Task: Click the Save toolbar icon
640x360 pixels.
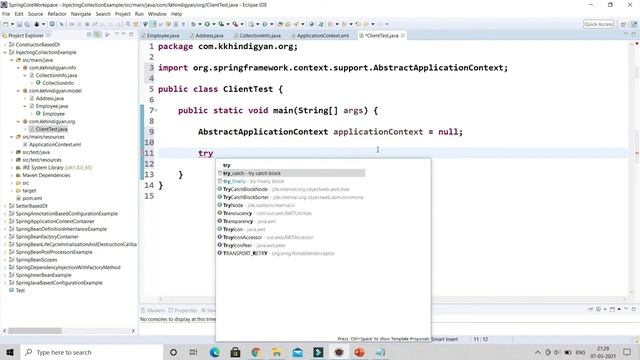Action: tap(19, 24)
